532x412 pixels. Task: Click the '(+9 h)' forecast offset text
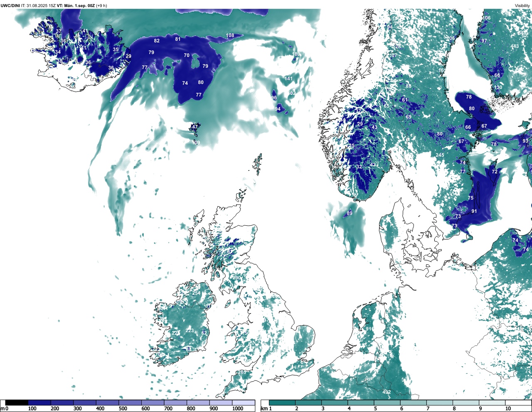(x=101, y=5)
